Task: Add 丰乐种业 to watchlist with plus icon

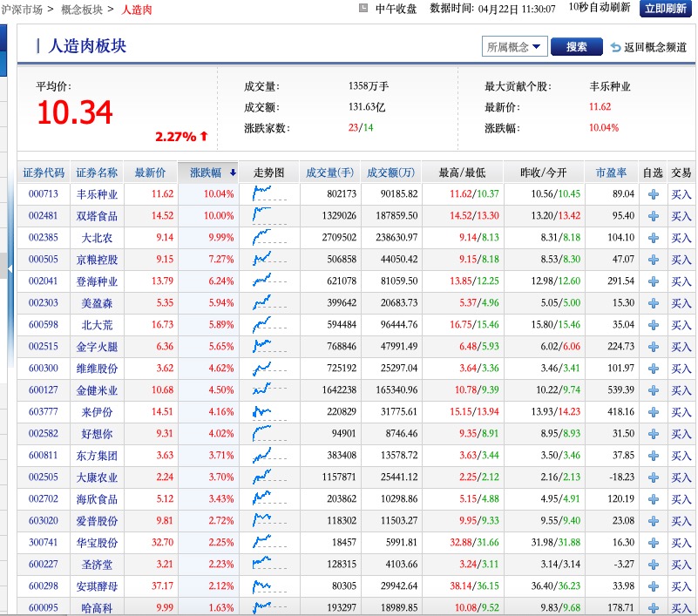Action: click(x=653, y=194)
